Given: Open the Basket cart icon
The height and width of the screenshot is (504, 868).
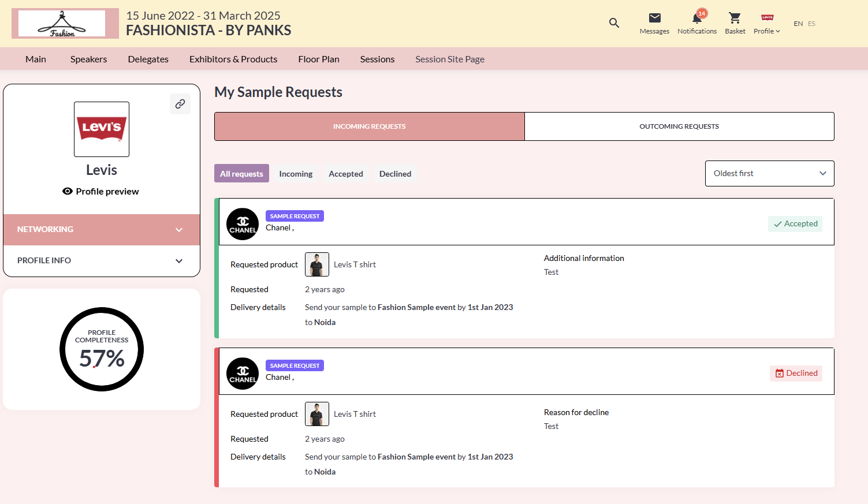Looking at the screenshot, I should click(x=735, y=18).
